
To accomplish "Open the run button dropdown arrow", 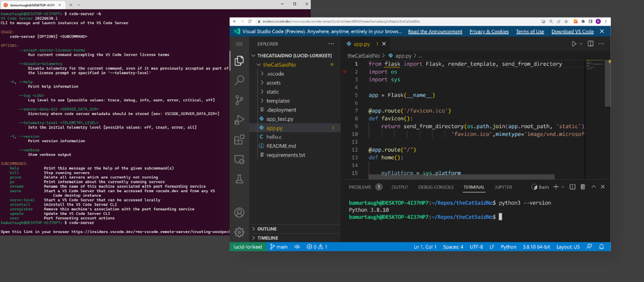I will (581, 44).
